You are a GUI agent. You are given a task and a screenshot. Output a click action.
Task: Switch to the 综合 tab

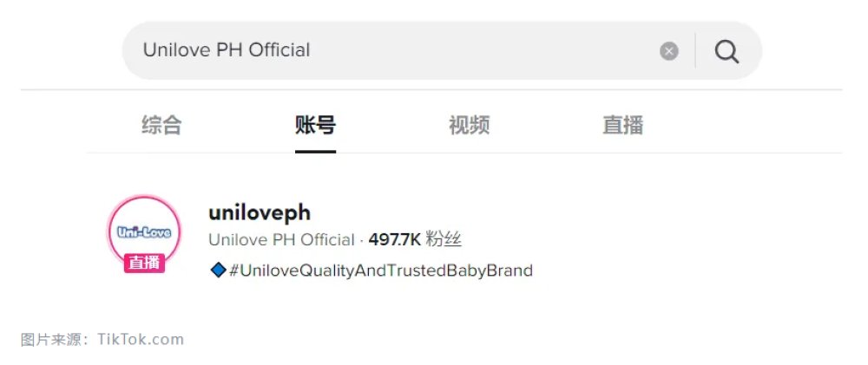pyautogui.click(x=161, y=125)
